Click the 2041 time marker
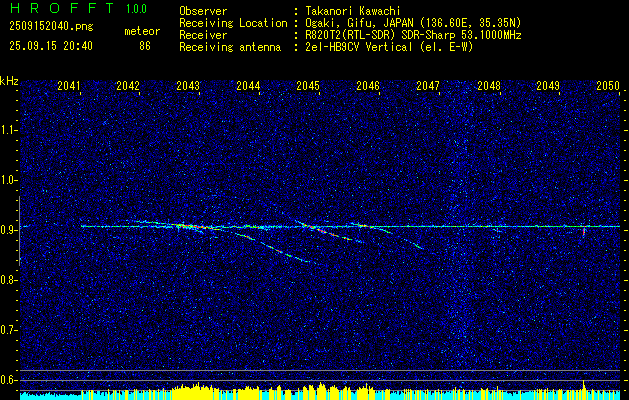This screenshot has width=629, height=400. (x=69, y=86)
